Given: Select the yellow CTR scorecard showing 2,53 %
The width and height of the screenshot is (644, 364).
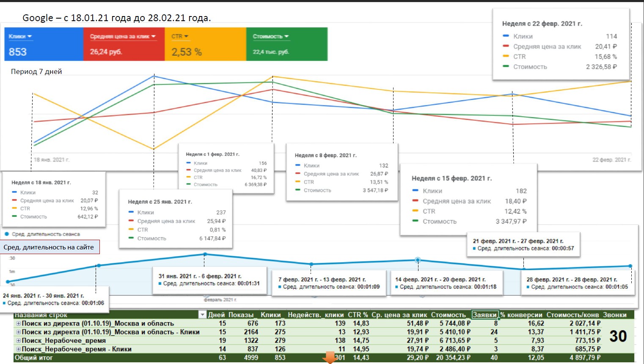Looking at the screenshot, I should 205,44.
